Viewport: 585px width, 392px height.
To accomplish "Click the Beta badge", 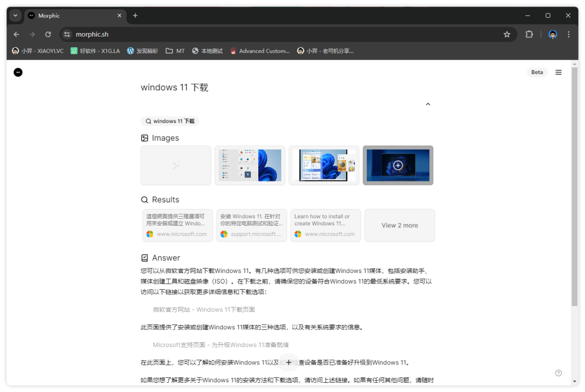I will (537, 73).
